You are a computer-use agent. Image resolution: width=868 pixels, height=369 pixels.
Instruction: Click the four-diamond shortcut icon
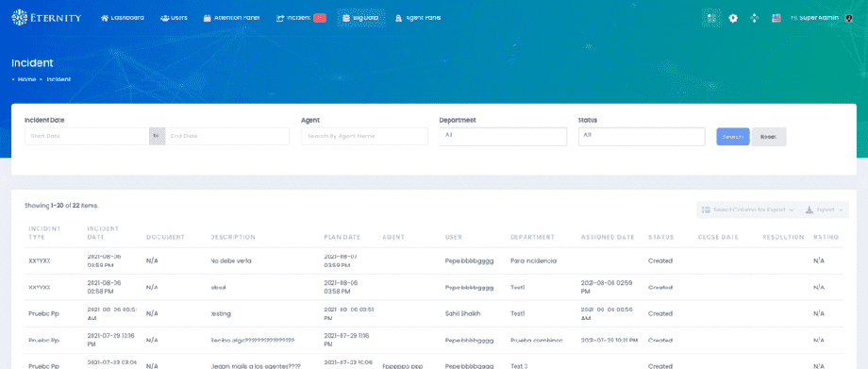tap(754, 18)
